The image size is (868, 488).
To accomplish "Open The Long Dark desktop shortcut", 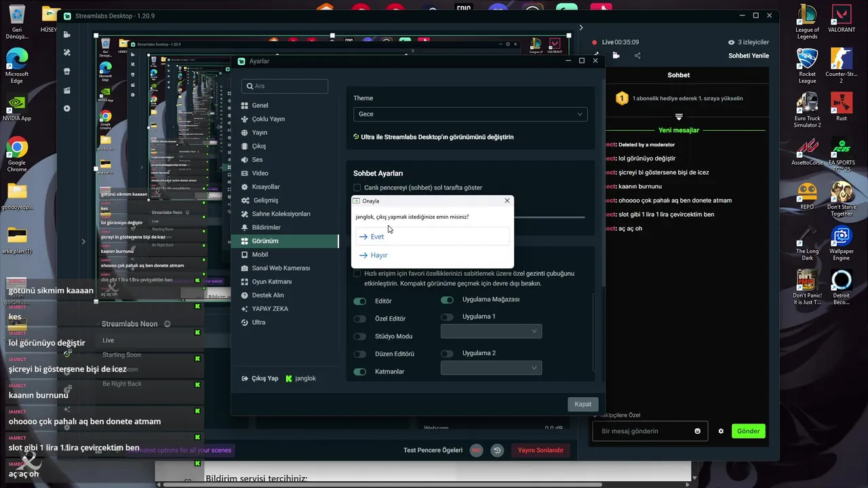I will pos(807,243).
